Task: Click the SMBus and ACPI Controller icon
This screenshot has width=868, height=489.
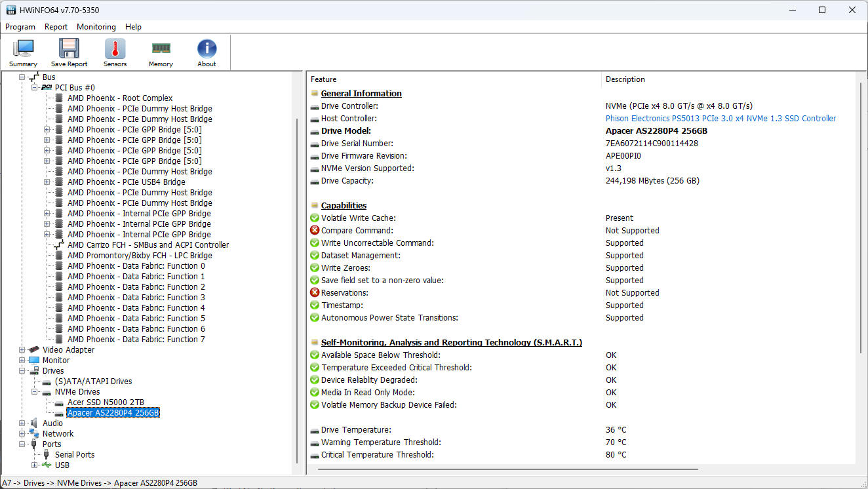Action: click(x=59, y=245)
